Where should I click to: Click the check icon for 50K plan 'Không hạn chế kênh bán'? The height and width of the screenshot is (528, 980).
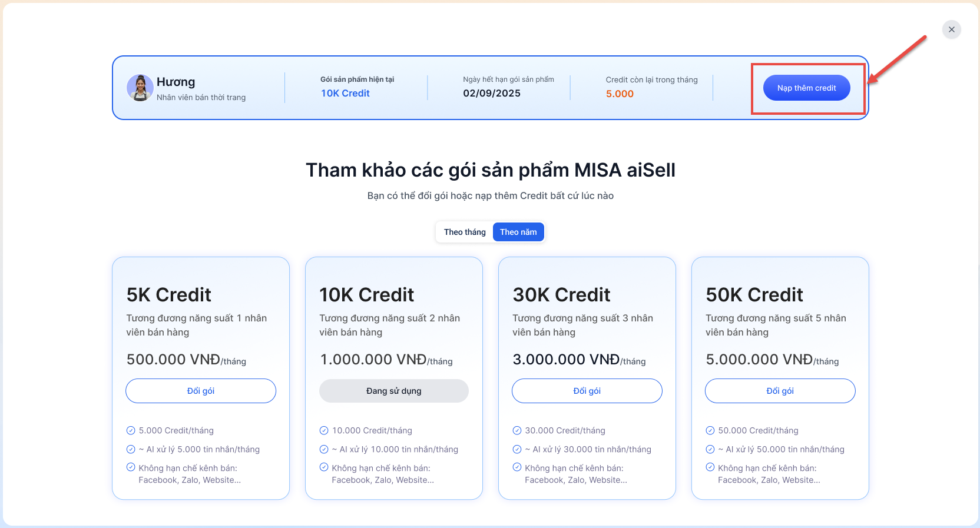click(710, 467)
